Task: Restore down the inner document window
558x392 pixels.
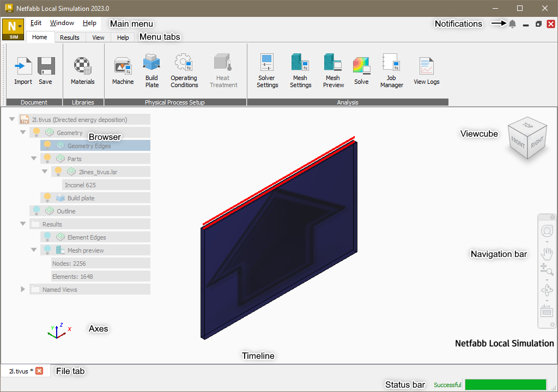Action: (x=538, y=24)
